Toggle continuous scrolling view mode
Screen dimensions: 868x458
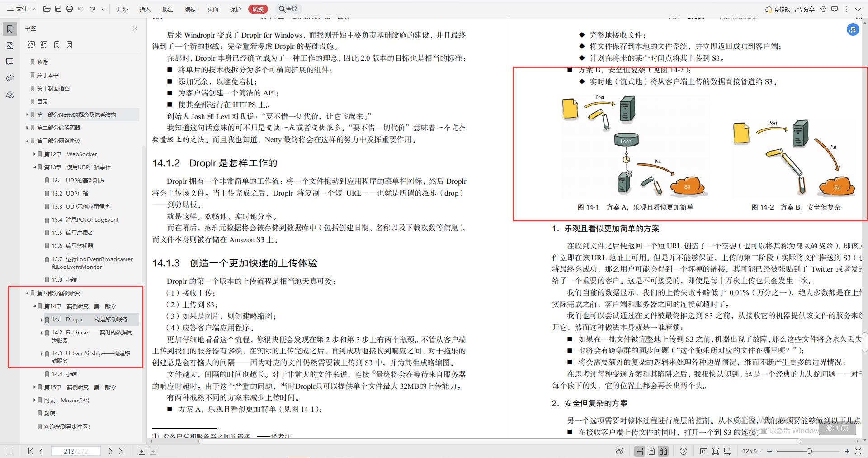tap(640, 451)
